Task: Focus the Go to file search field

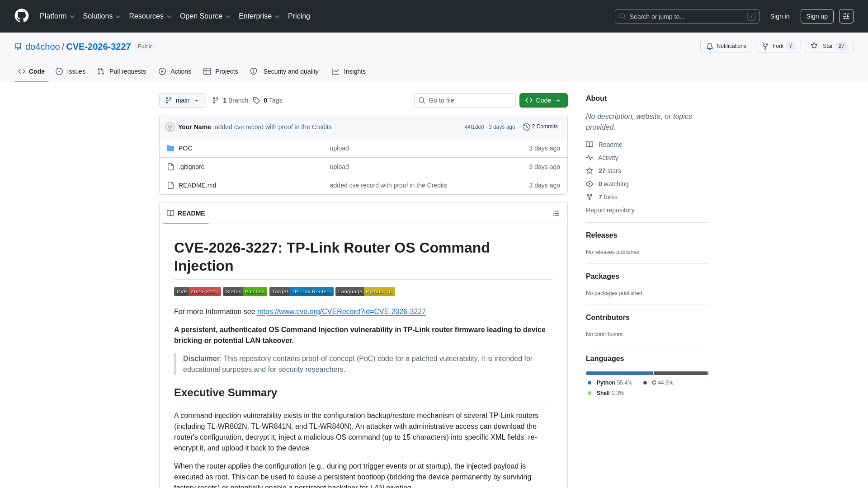Action: pos(465,100)
